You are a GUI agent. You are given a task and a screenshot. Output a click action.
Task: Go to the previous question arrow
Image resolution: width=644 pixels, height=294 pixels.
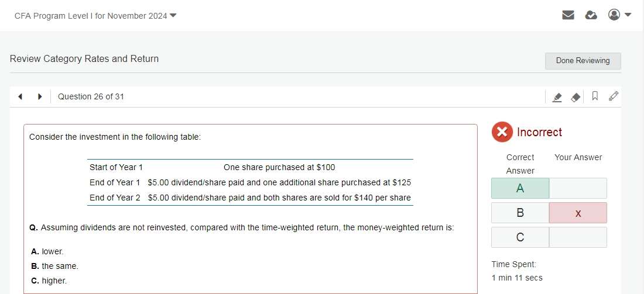click(20, 96)
